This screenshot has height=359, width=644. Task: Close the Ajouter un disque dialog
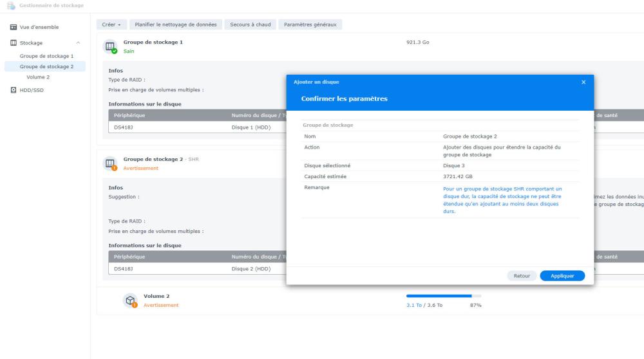tap(583, 82)
